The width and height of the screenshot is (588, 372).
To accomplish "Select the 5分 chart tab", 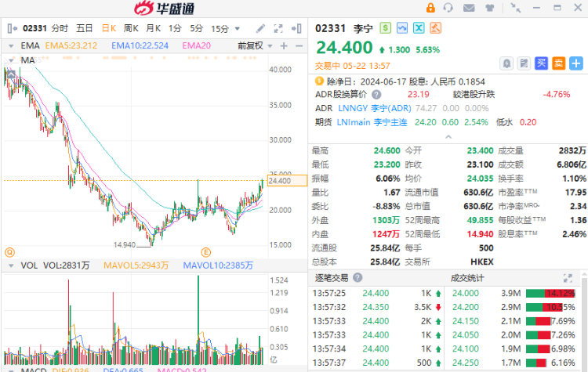I will (x=197, y=28).
